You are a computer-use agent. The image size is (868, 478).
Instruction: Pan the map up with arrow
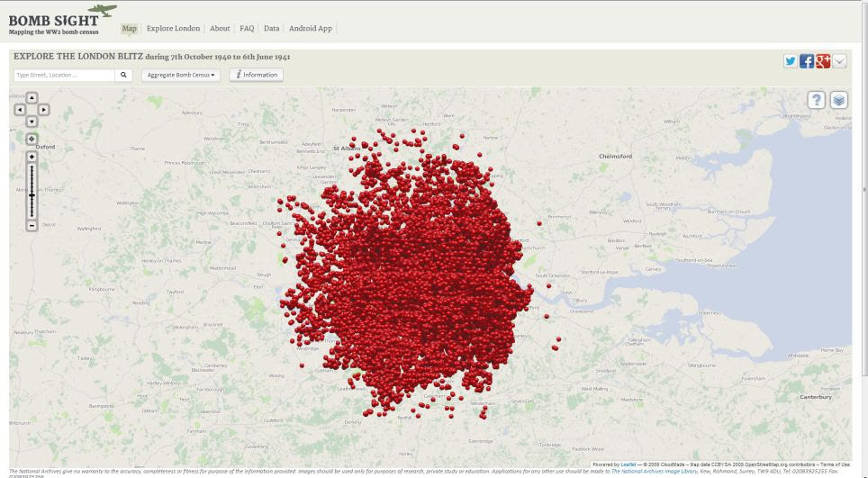coord(32,98)
